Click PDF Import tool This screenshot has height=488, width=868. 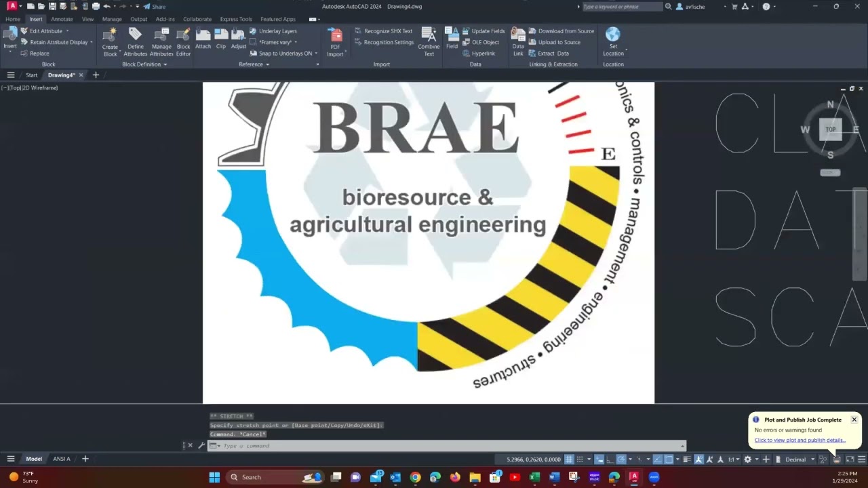pyautogui.click(x=335, y=42)
